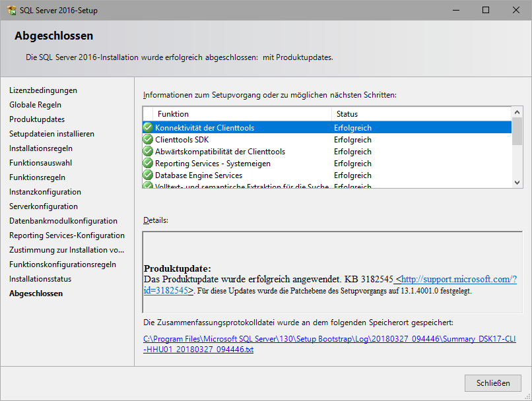The width and height of the screenshot is (532, 401).
Task: Select Funktionsauswahl in the step list
Action: click(x=41, y=163)
